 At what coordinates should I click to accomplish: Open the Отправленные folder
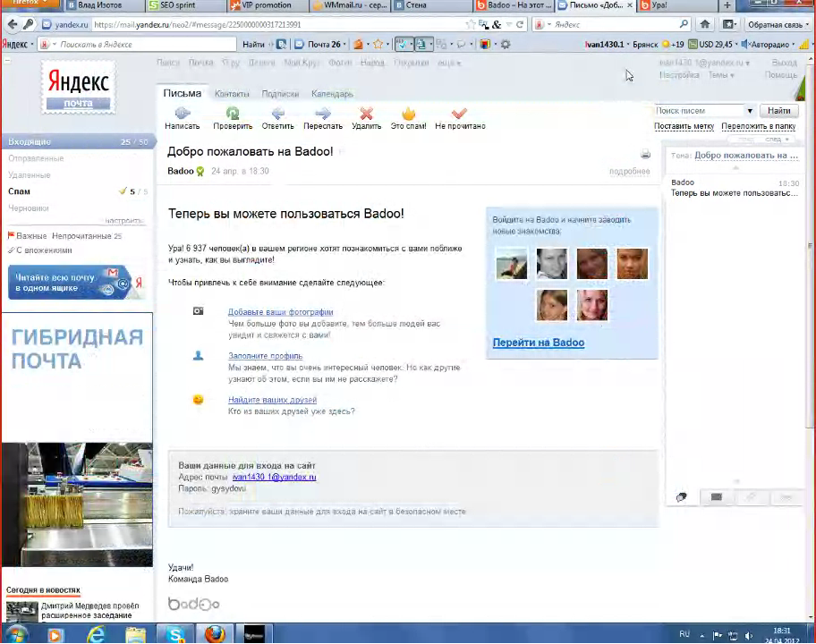click(36, 158)
